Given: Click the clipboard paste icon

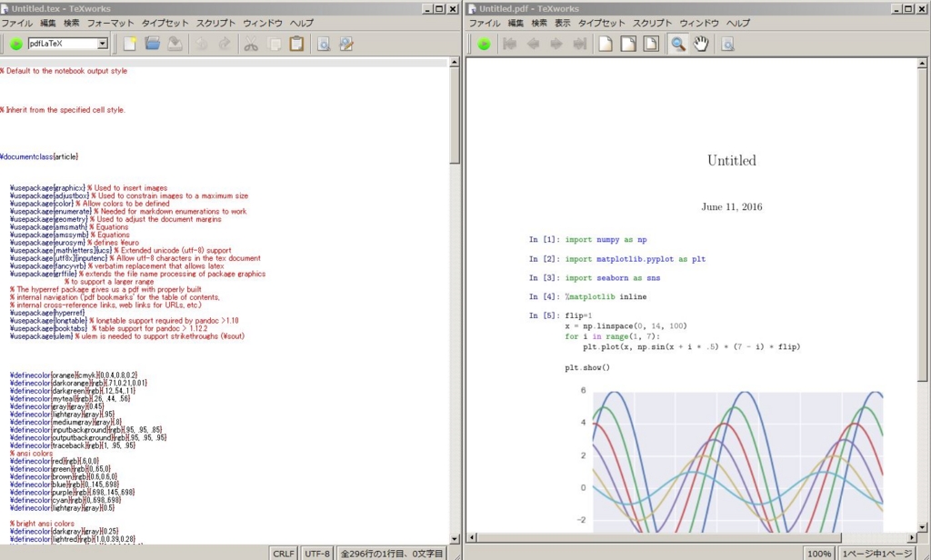Looking at the screenshot, I should tap(296, 44).
